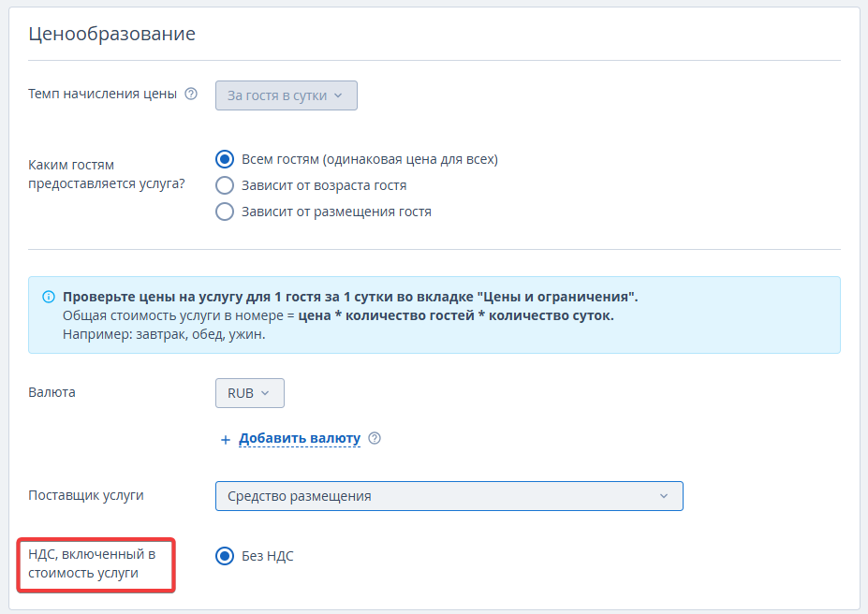
Task: Select "Всем гостям" radio option
Action: pos(225,159)
